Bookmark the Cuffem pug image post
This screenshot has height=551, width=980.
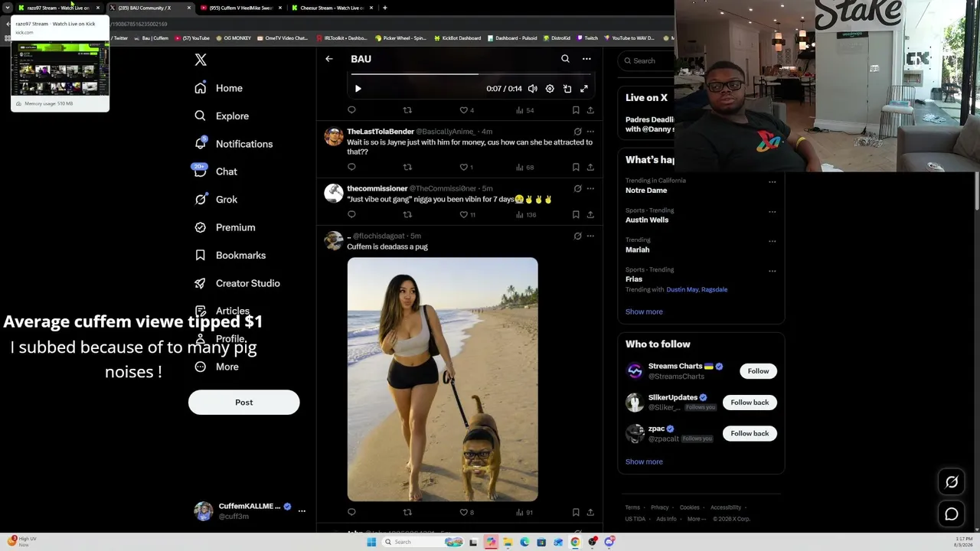pyautogui.click(x=576, y=512)
